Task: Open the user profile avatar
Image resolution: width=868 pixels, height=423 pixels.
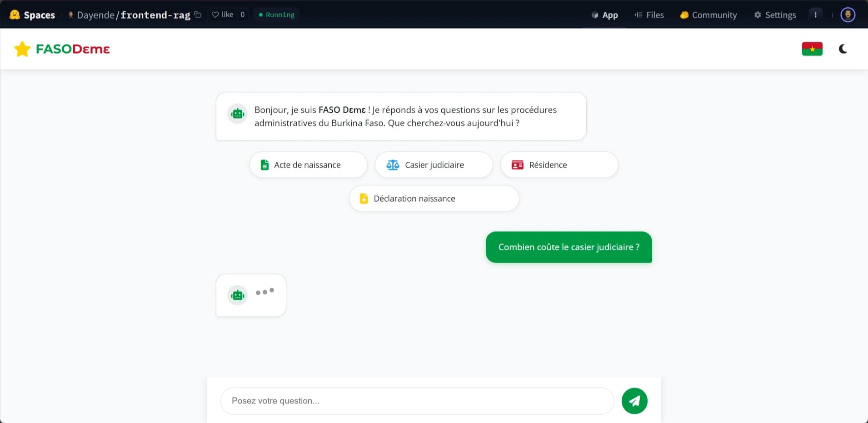Action: [x=848, y=15]
